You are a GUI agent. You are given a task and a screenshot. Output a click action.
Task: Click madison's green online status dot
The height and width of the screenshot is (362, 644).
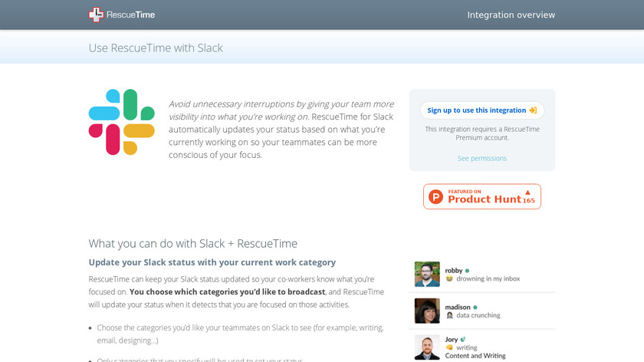[475, 308]
